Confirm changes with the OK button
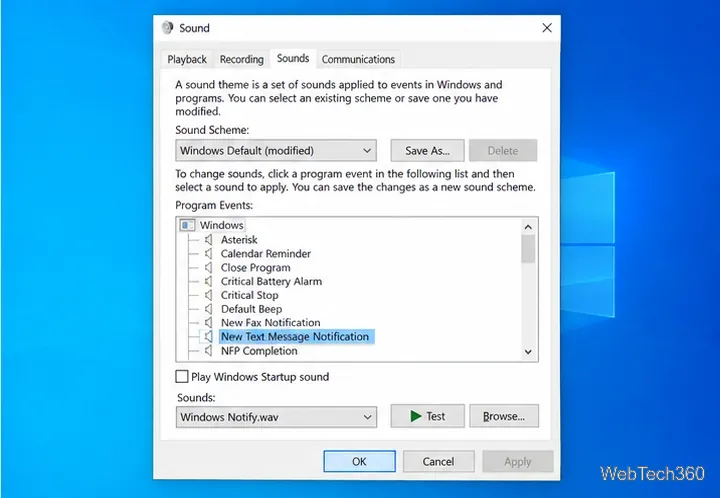The height and width of the screenshot is (498, 720). pos(359,461)
